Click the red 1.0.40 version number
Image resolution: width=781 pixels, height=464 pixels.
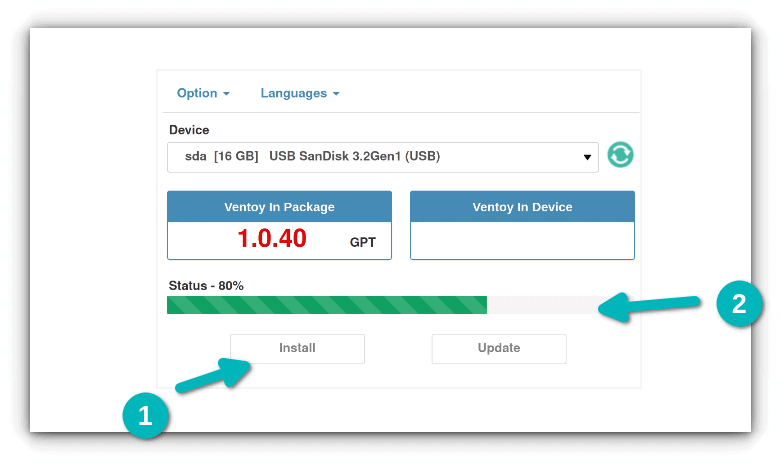click(x=272, y=239)
